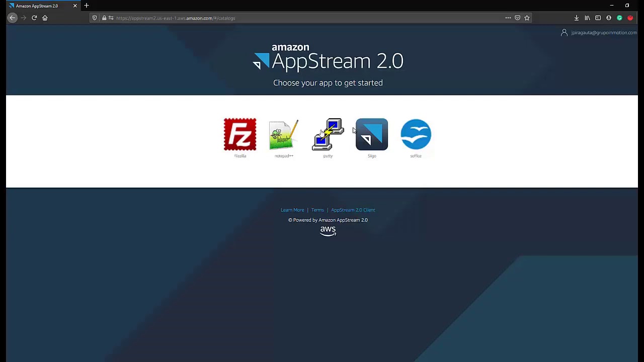Viewport: 644px width, 362px height.
Task: Minimize the browser window
Action: 612,6
